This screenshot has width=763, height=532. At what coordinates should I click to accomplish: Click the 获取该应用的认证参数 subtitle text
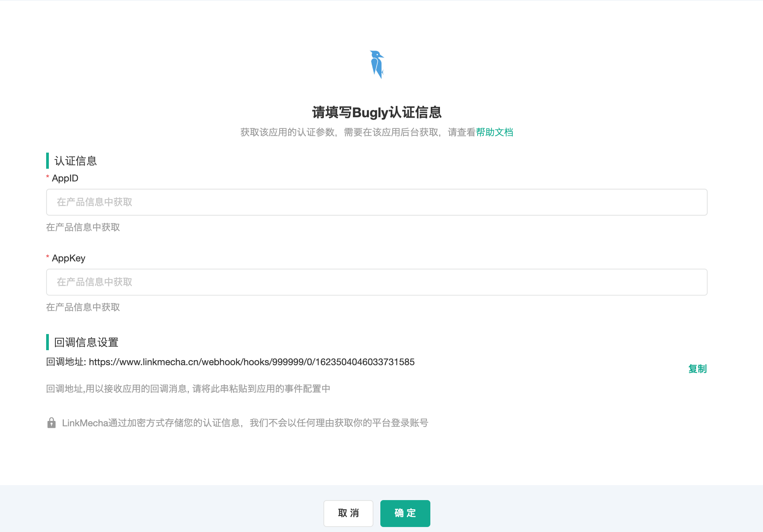tap(358, 132)
